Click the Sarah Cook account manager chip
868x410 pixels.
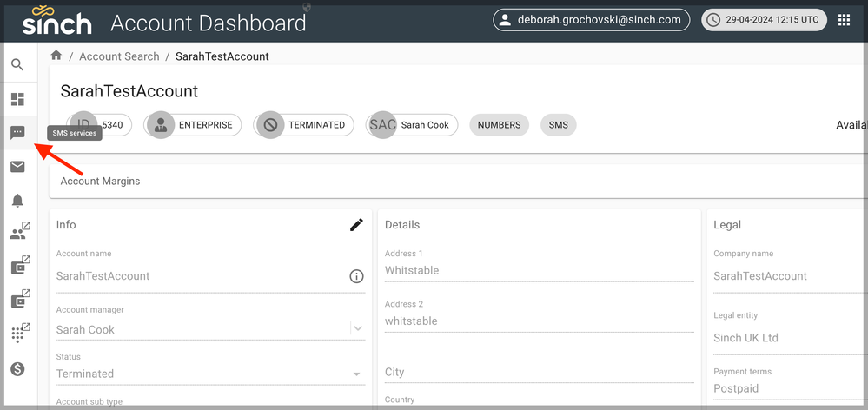click(412, 125)
